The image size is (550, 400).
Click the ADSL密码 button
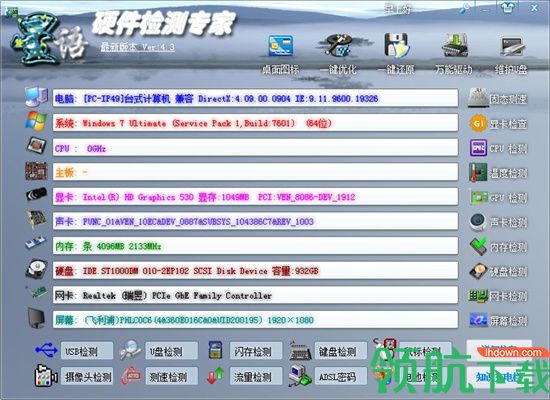[341, 376]
